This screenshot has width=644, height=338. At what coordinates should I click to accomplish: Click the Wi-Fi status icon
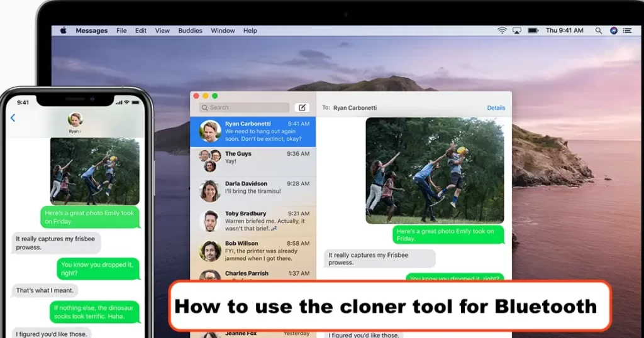[x=502, y=30]
